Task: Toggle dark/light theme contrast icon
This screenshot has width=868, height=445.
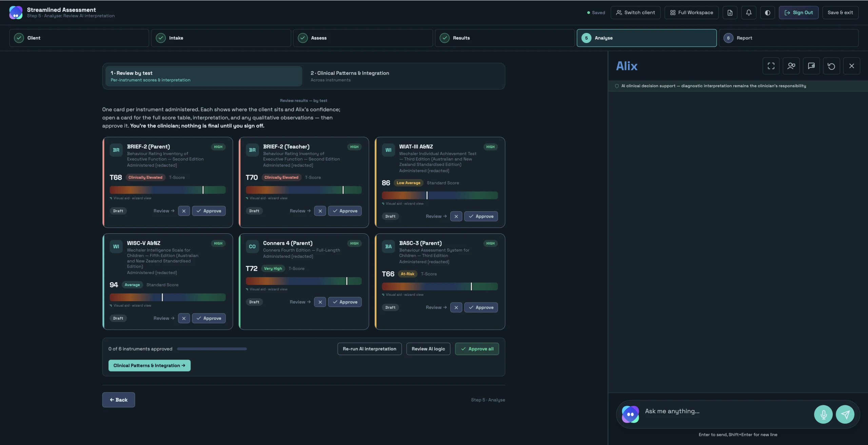Action: coord(767,13)
